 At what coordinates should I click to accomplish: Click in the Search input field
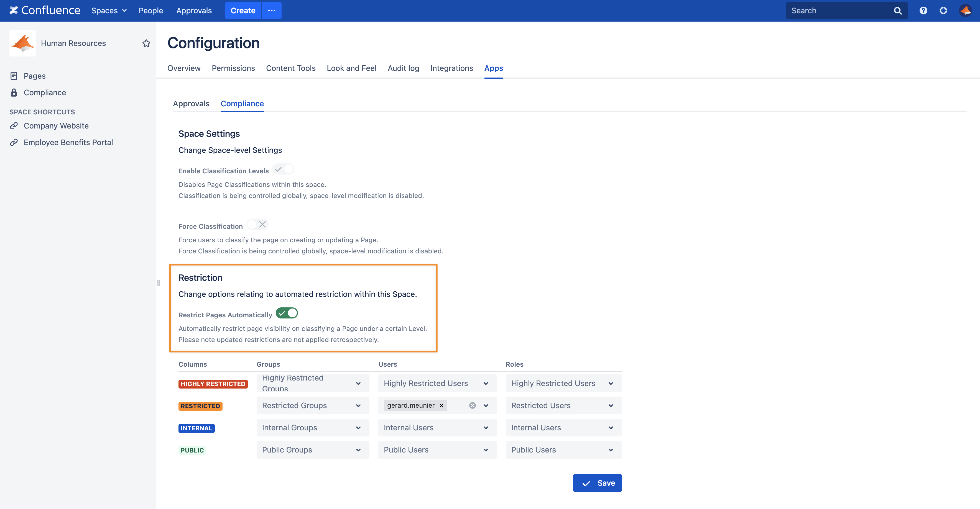pos(837,11)
